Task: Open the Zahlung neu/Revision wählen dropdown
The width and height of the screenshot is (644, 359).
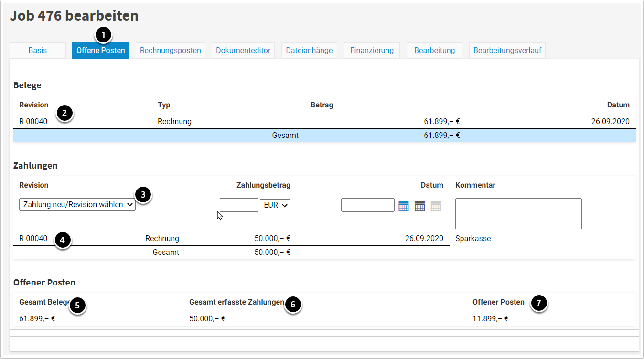Action: [77, 205]
